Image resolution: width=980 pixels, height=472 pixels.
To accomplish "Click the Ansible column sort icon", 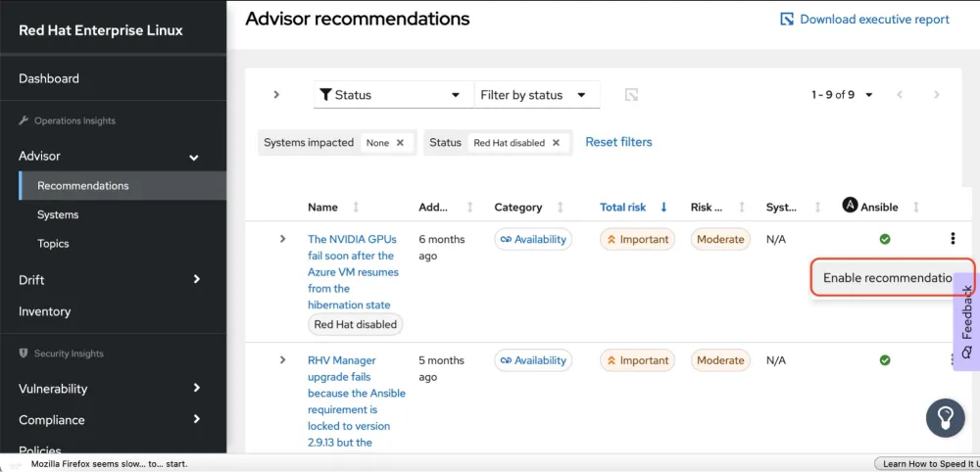I will pos(916,208).
